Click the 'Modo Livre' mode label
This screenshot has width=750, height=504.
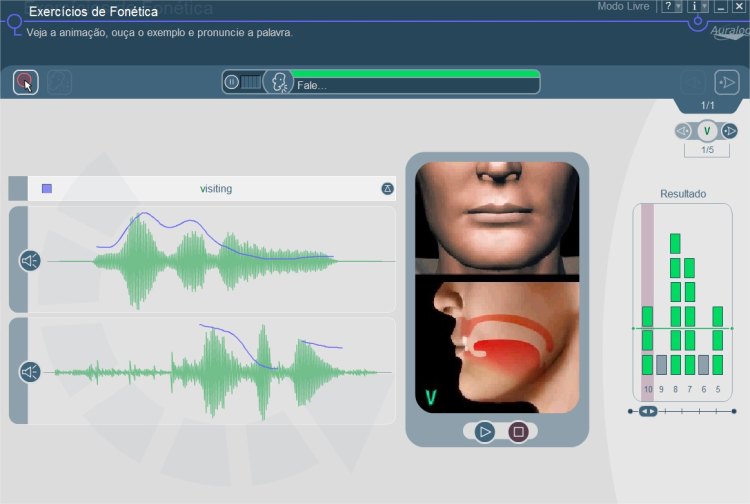click(x=625, y=7)
